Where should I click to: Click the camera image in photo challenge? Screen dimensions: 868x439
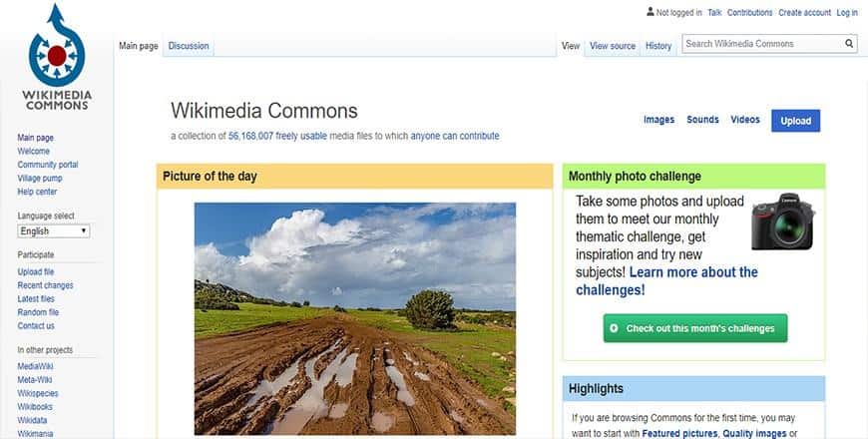point(783,219)
